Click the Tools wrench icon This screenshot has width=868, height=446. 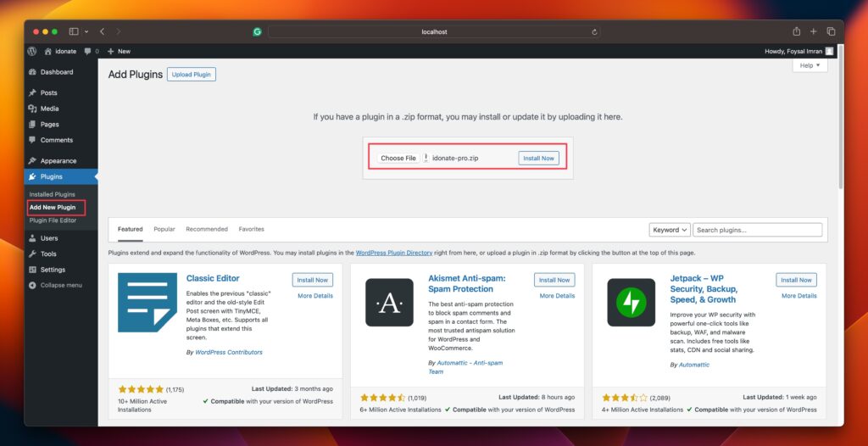coord(32,254)
